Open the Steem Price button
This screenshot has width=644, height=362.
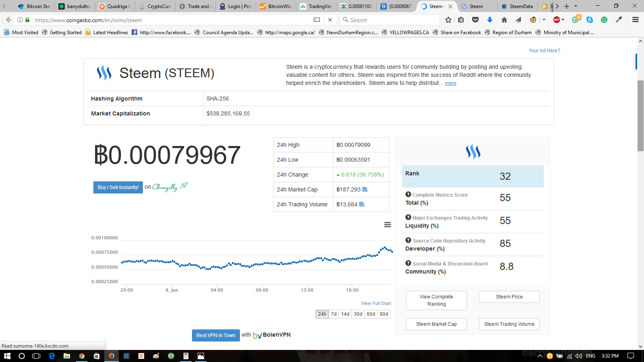coord(509,297)
